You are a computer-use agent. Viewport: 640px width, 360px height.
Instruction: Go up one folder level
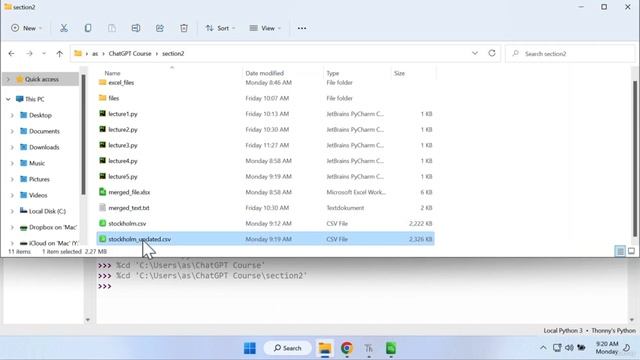[60, 53]
